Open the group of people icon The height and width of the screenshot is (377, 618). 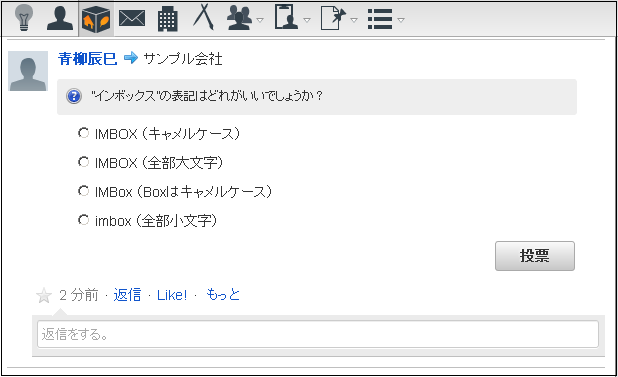pos(239,19)
